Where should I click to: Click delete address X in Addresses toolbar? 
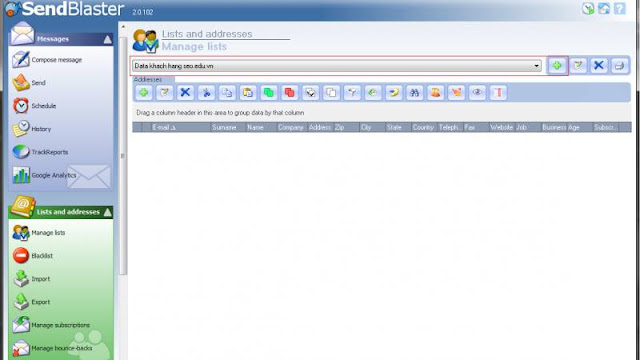click(185, 93)
